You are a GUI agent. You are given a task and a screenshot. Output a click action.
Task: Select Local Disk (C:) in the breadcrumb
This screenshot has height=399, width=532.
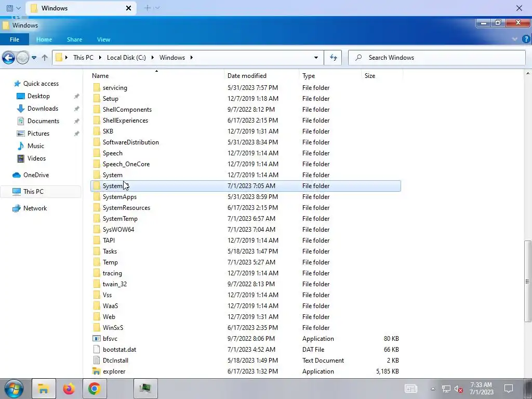point(126,58)
